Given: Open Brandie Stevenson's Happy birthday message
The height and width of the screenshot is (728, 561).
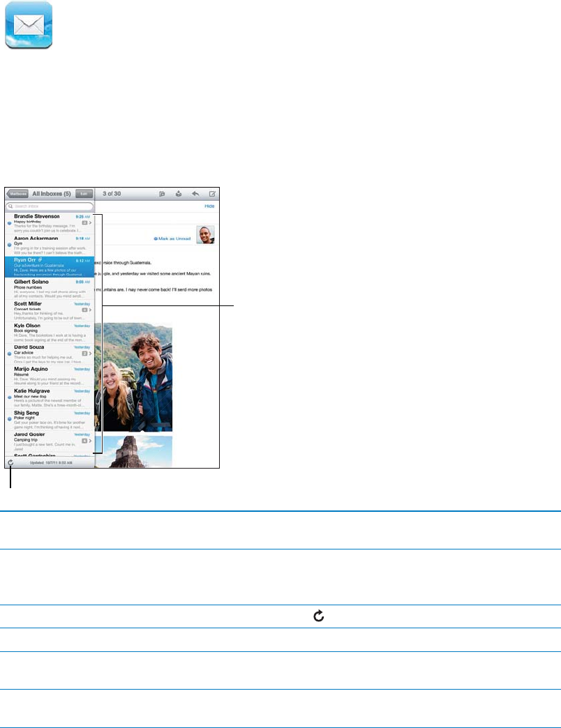Looking at the screenshot, I should [x=50, y=223].
